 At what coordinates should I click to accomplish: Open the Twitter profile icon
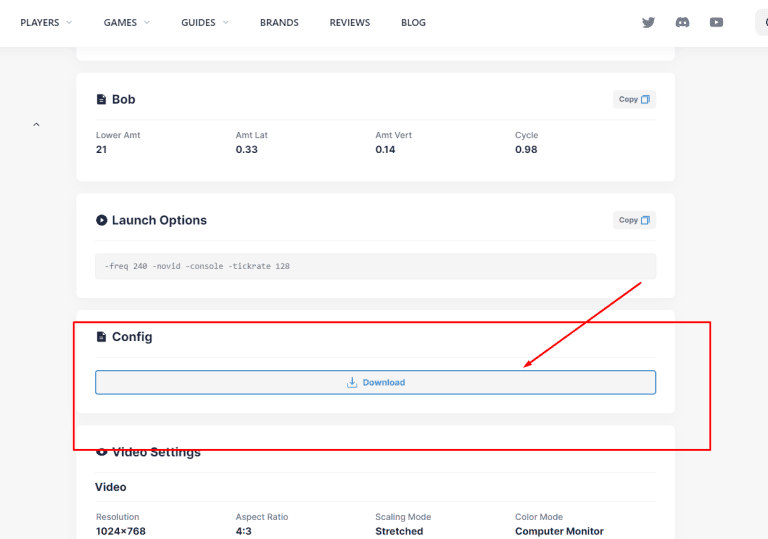(649, 22)
